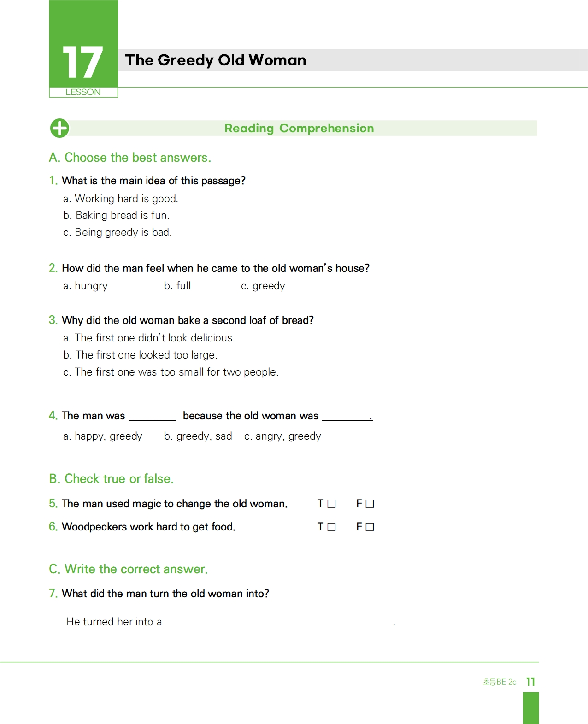This screenshot has width=588, height=724.
Task: Click the 'A. Choose the best answers.' heading
Action: tap(130, 158)
